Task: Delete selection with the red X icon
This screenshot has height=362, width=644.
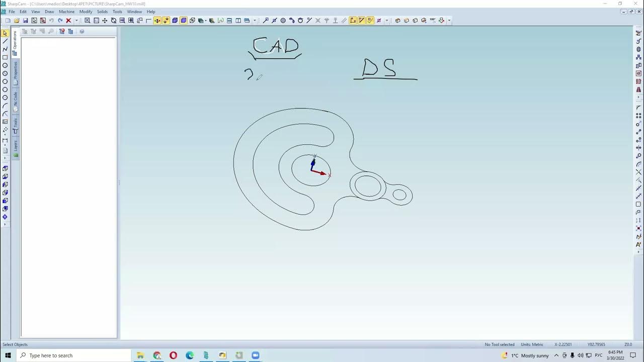Action: (x=68, y=21)
